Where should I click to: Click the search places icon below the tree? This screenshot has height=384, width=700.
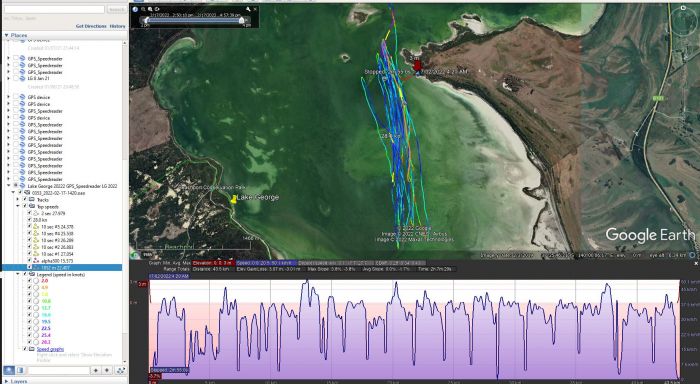pyautogui.click(x=8, y=370)
